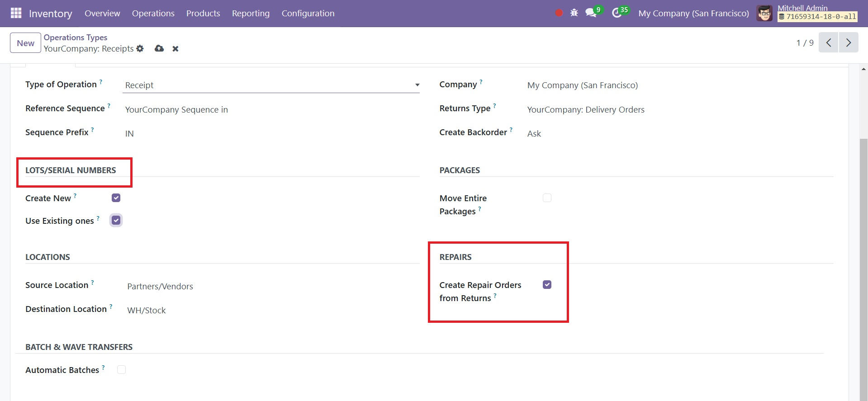This screenshot has width=868, height=401.
Task: Click the Mitchell Admin avatar
Action: [x=764, y=13]
